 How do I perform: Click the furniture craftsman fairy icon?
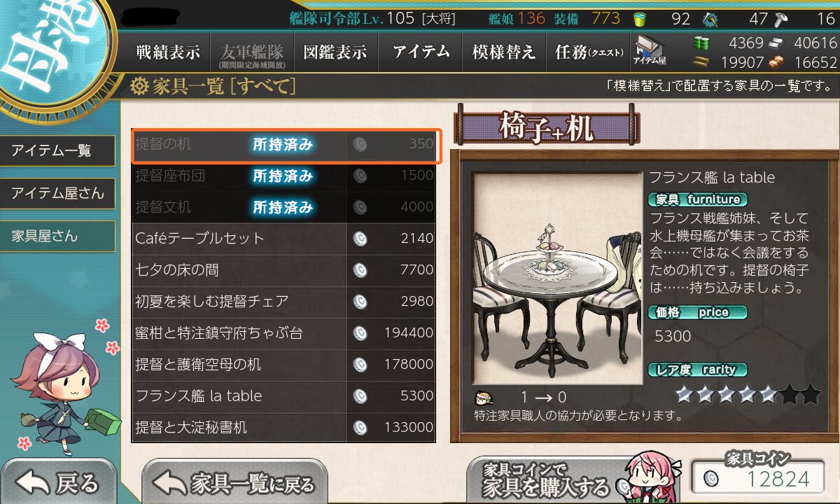tap(482, 398)
